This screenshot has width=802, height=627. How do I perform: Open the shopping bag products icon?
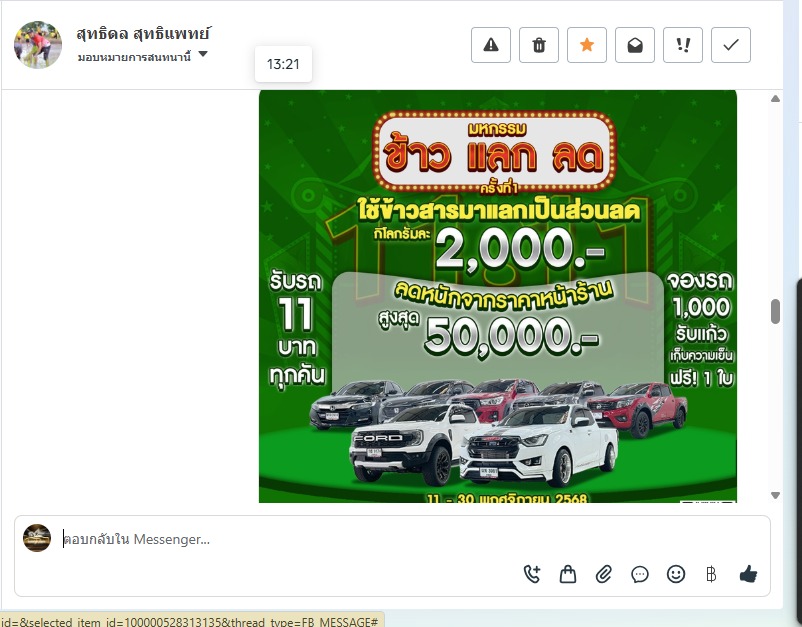[x=568, y=574]
